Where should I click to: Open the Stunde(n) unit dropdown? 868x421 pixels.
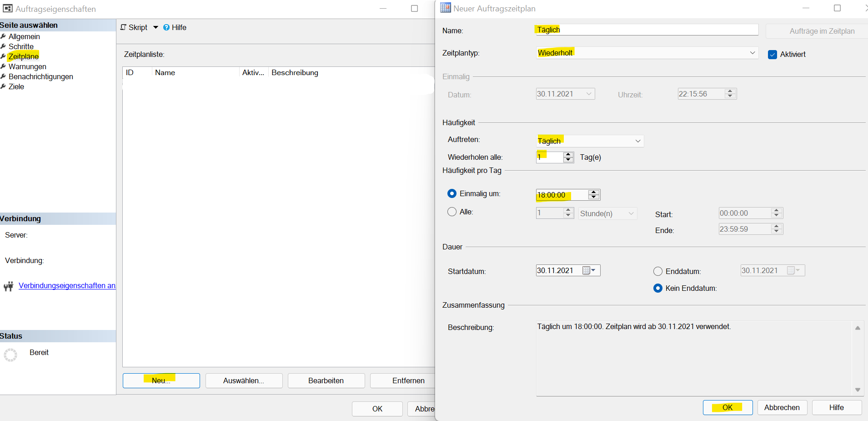click(631, 213)
